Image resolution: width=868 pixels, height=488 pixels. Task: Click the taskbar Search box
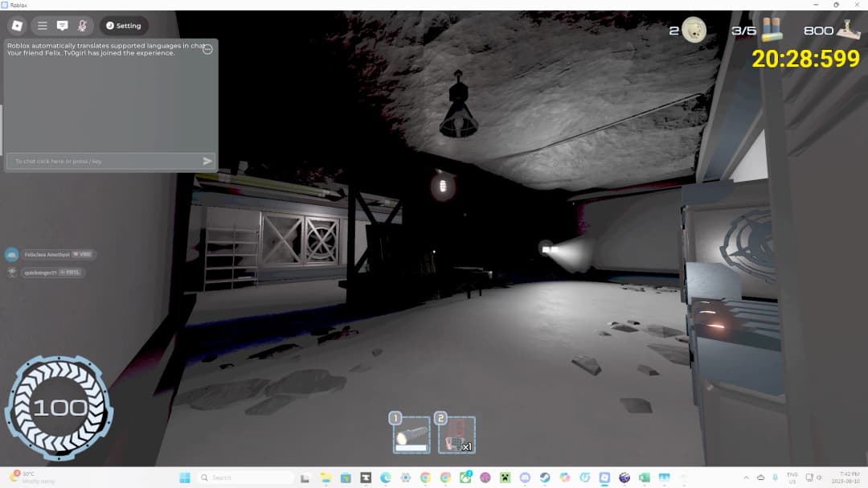[246, 478]
